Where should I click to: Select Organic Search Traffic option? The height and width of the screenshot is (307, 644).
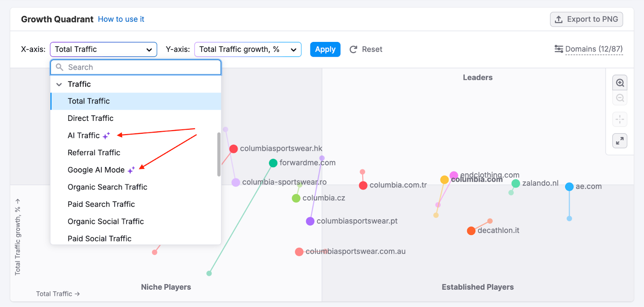pyautogui.click(x=107, y=187)
